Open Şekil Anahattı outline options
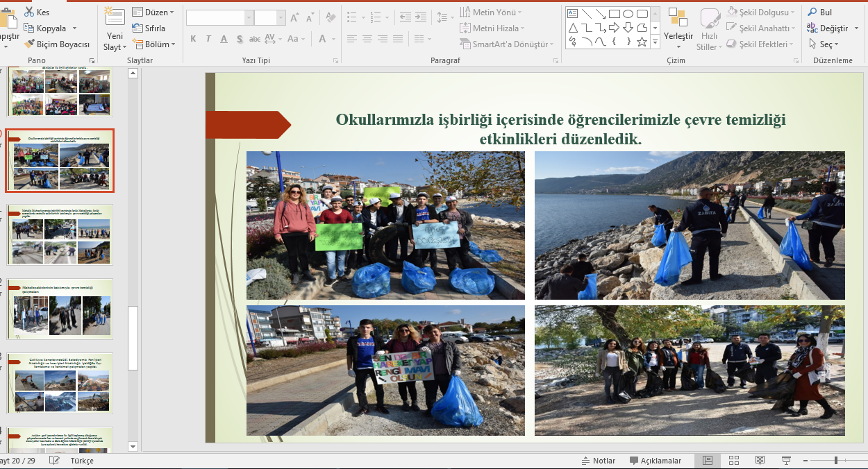Viewport: 868px width, 469px height. pos(762,28)
